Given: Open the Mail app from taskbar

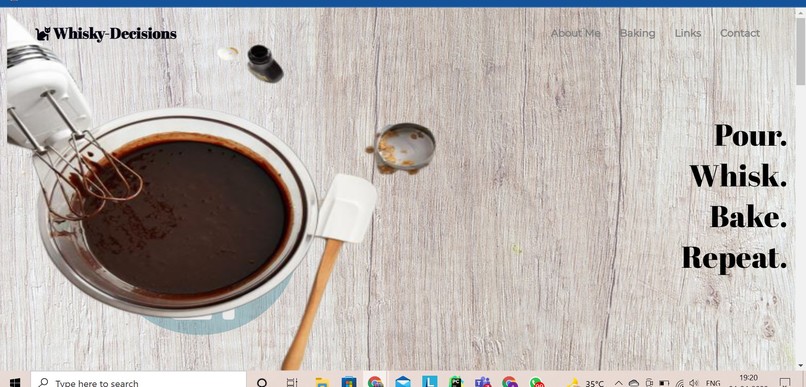Looking at the screenshot, I should (402, 382).
